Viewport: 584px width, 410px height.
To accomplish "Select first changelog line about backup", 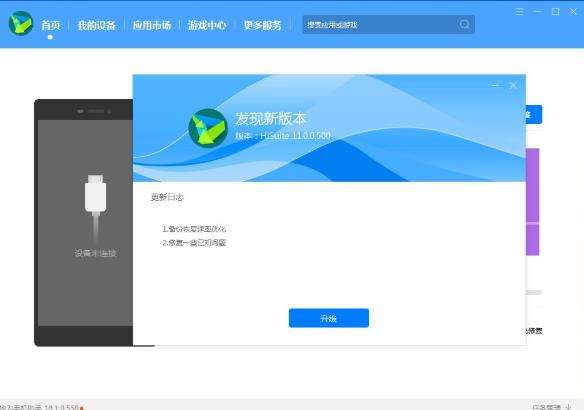I will (x=194, y=229).
